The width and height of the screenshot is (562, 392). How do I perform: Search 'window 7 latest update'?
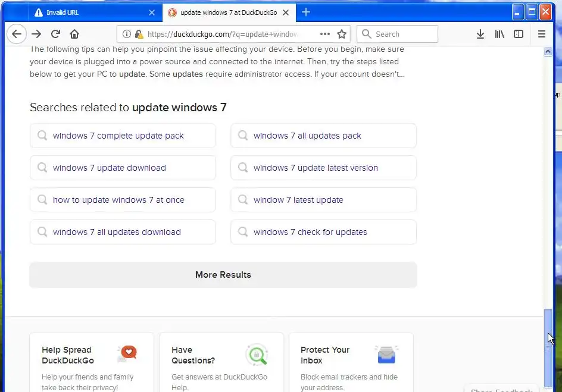pos(324,200)
